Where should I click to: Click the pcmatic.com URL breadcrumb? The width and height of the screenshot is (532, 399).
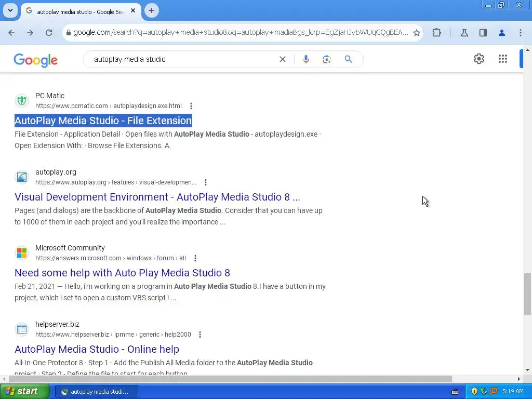click(x=109, y=106)
